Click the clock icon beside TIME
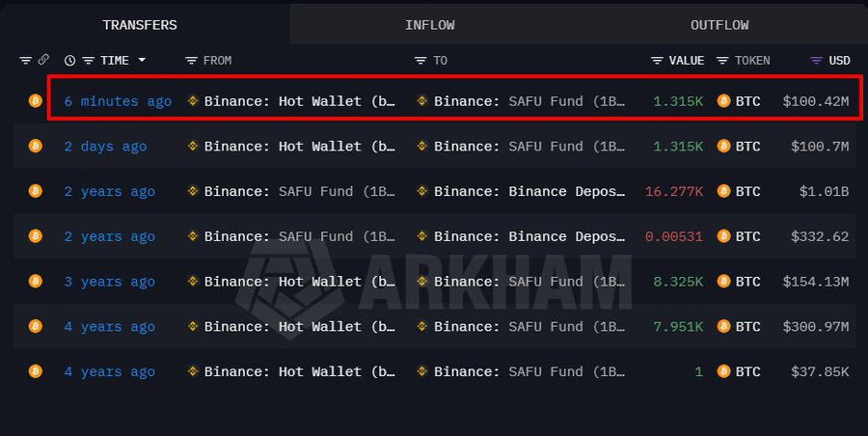Screen dimensions: 868x436 pyautogui.click(x=69, y=61)
